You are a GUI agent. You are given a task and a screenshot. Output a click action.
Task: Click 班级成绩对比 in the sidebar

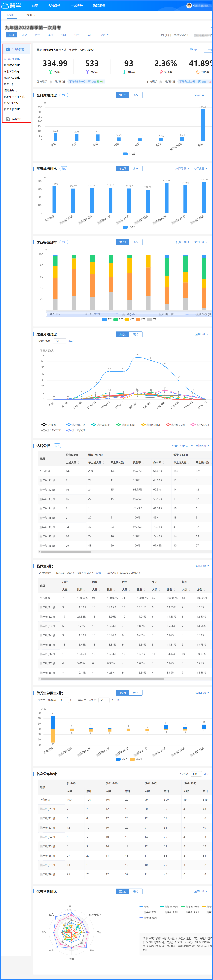coord(12,65)
